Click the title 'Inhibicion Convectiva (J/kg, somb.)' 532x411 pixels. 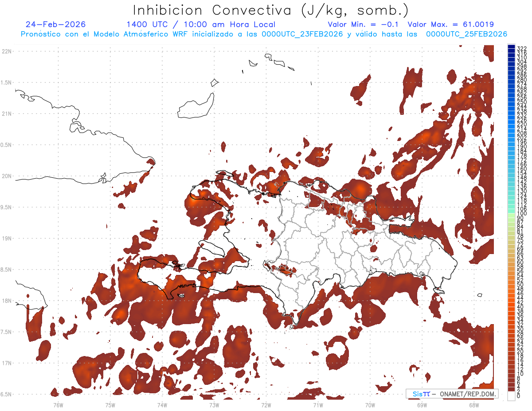click(x=271, y=10)
